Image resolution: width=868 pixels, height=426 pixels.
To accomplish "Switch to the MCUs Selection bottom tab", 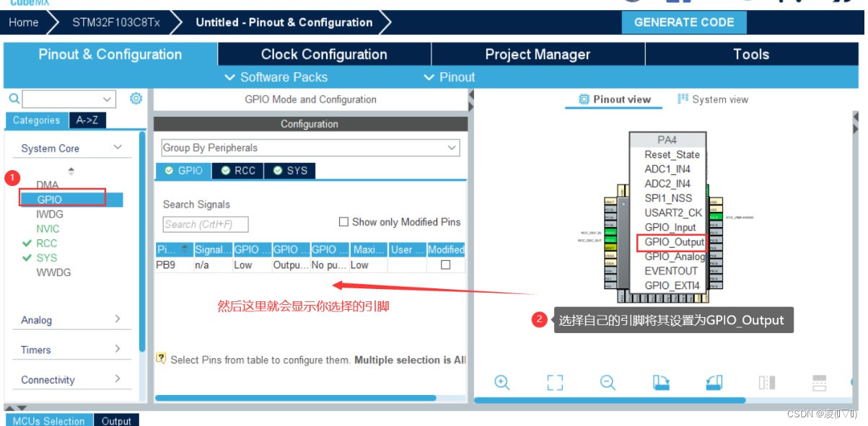I will 49,420.
